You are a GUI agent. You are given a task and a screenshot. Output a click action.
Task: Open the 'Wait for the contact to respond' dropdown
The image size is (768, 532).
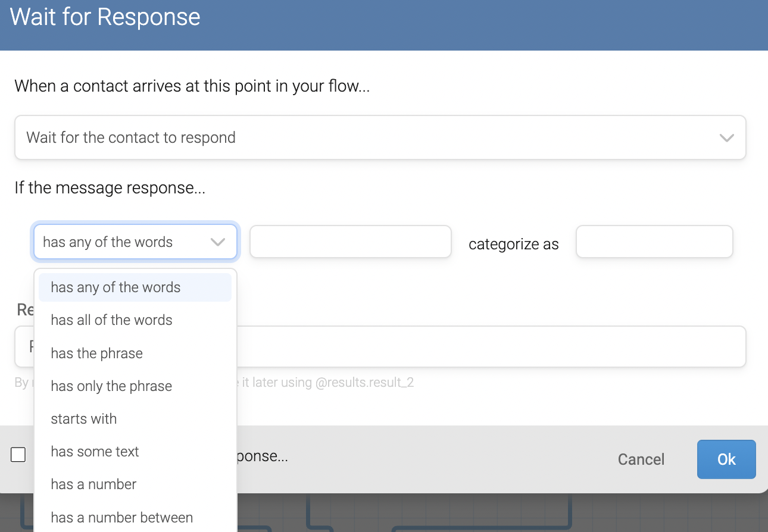click(x=380, y=137)
